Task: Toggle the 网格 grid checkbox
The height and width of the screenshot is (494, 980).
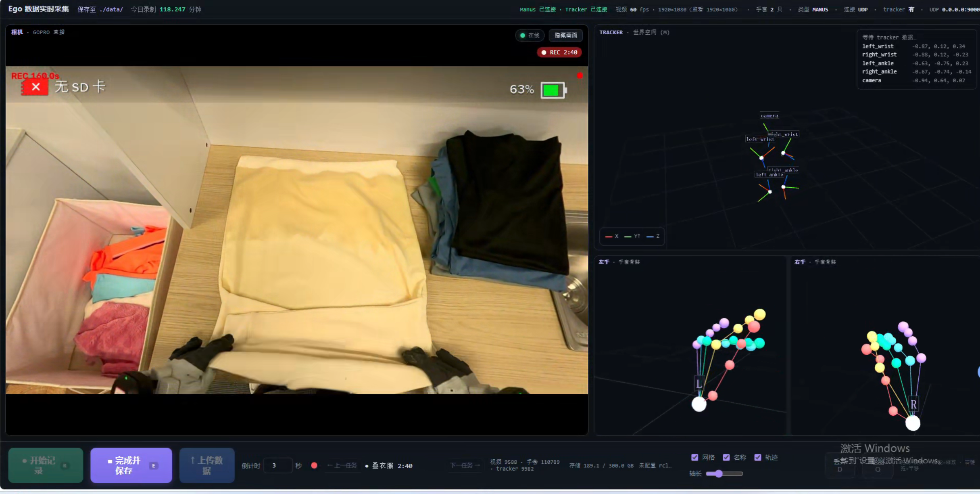Action: [694, 457]
